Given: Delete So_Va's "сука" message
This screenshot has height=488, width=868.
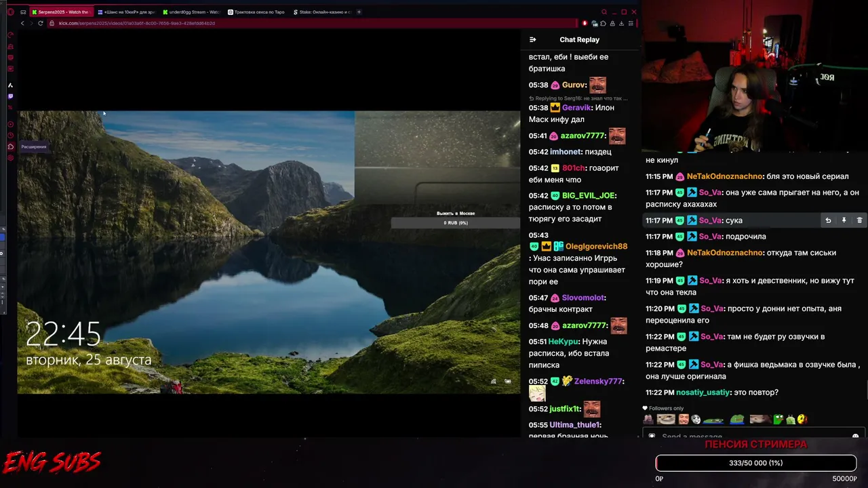Looking at the screenshot, I should click(x=859, y=220).
